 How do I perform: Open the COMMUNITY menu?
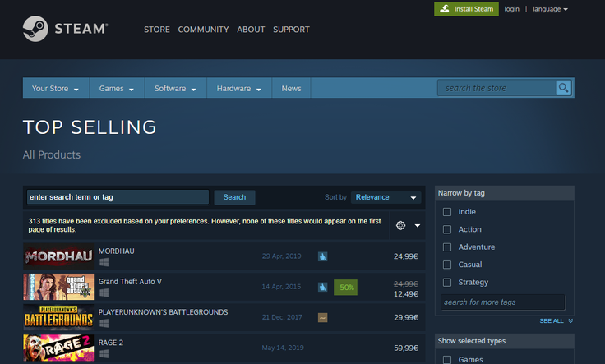(x=203, y=30)
